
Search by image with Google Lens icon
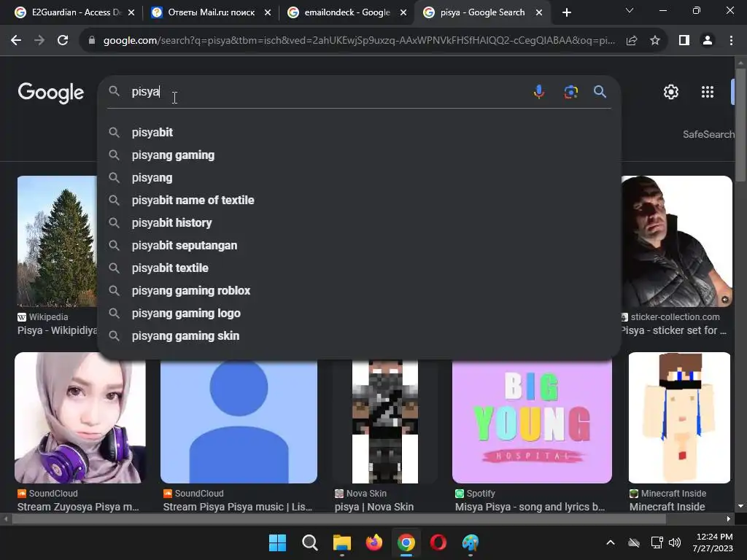pyautogui.click(x=570, y=91)
